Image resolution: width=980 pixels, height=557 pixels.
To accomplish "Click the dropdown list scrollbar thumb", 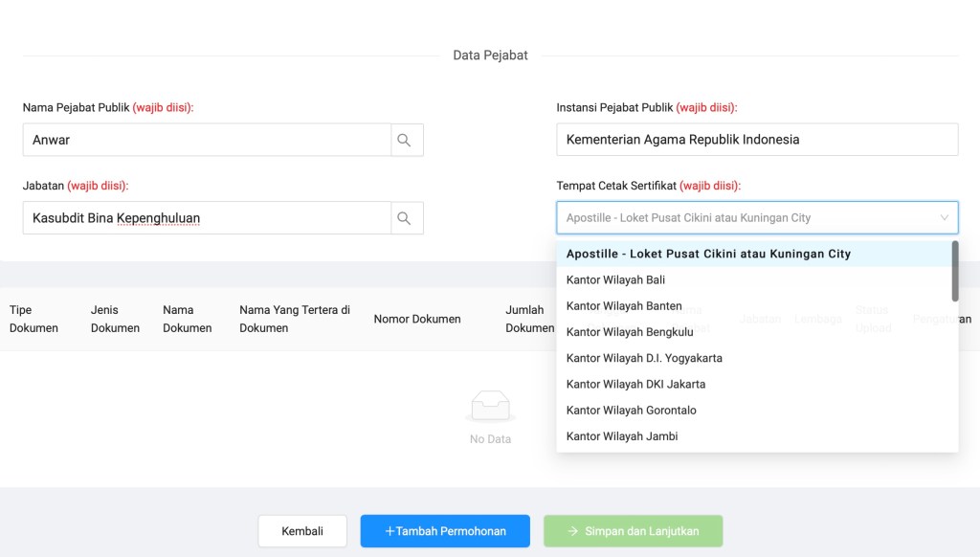I will pyautogui.click(x=954, y=271).
